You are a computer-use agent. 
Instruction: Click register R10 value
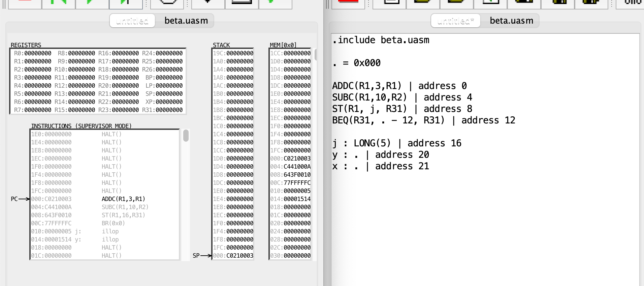(x=82, y=69)
